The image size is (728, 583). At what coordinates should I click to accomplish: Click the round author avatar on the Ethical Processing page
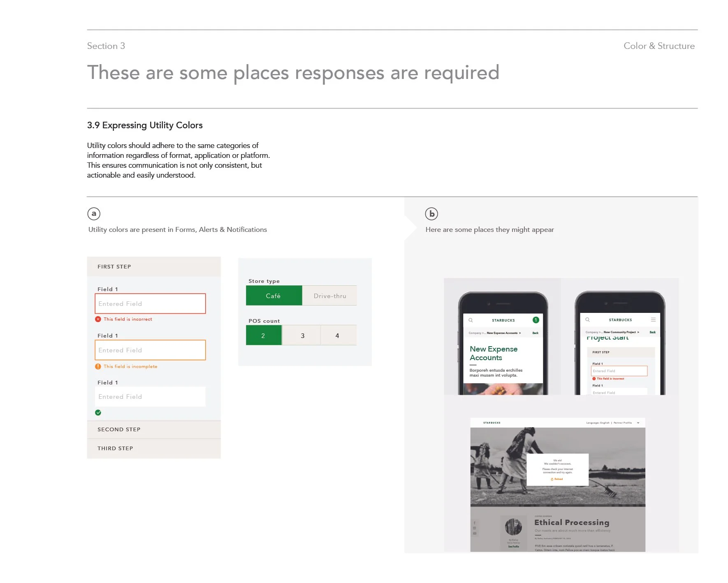[513, 527]
